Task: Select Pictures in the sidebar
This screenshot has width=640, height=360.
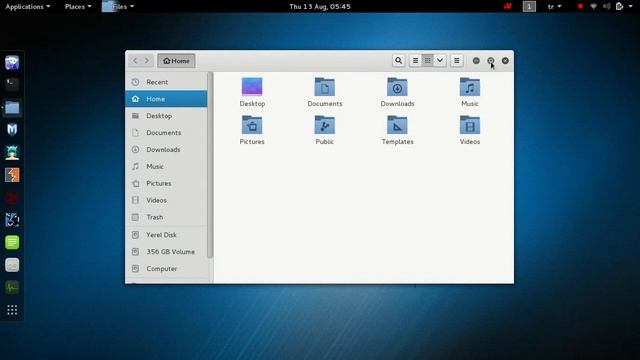Action: (166, 183)
